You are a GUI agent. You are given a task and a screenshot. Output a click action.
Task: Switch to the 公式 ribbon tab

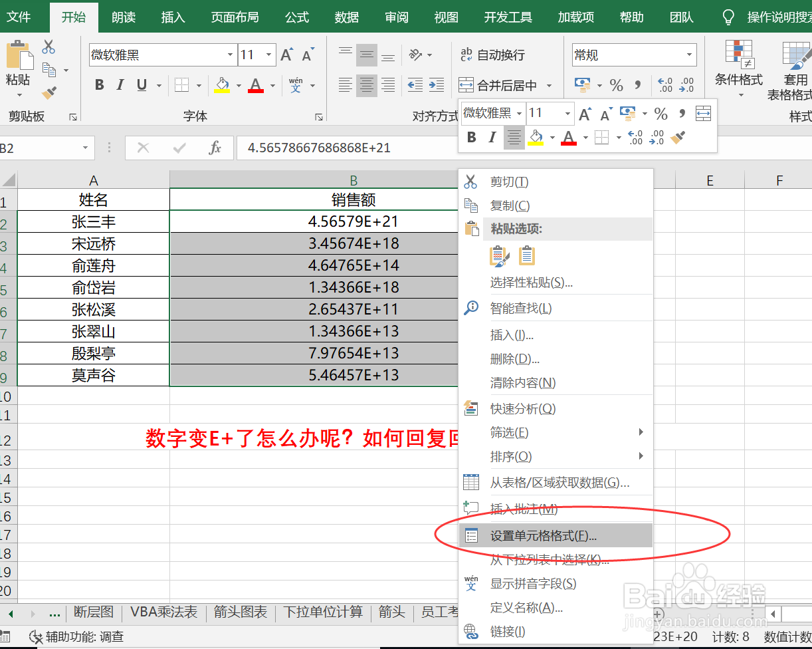[x=297, y=17]
